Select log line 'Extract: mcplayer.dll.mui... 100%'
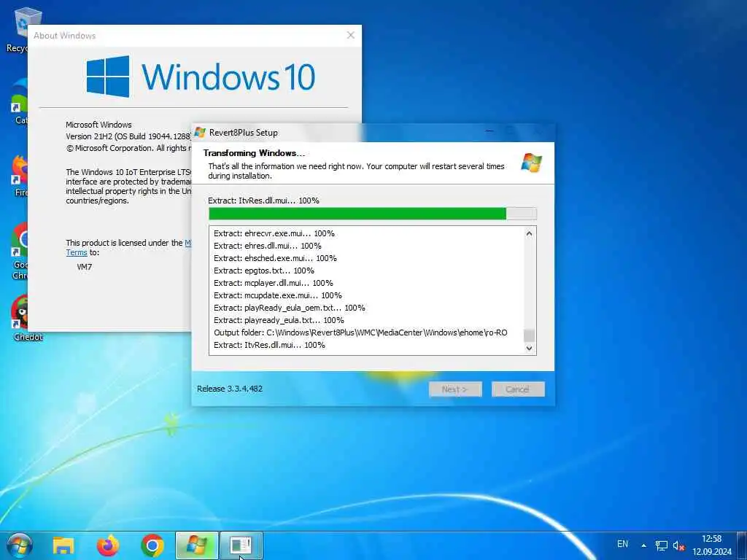The image size is (747, 560). click(x=273, y=283)
